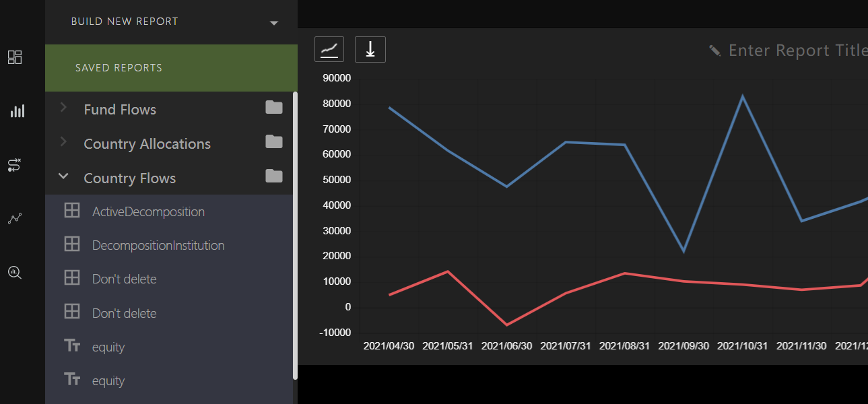Open the Fund Flows folder label
This screenshot has width=868, height=404.
[x=120, y=109]
